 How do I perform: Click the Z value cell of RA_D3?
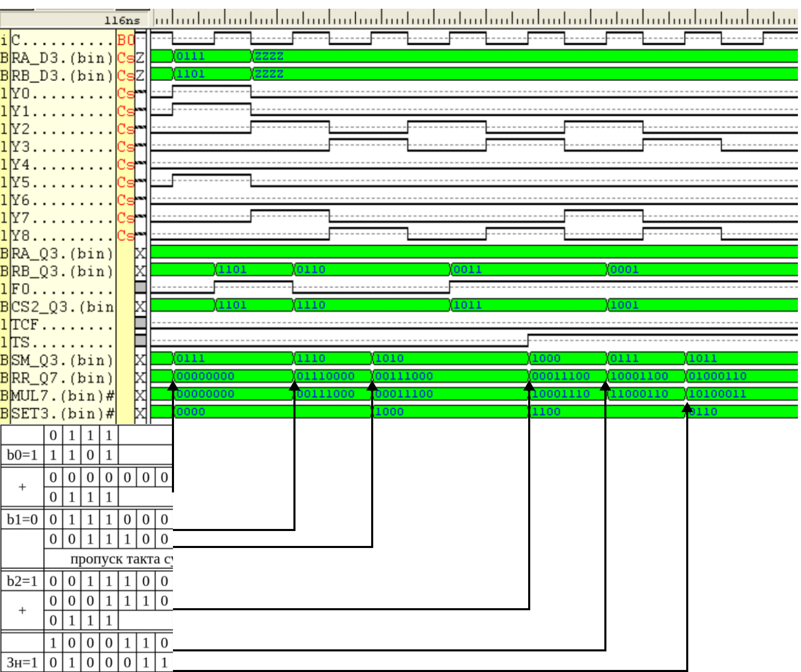(141, 58)
